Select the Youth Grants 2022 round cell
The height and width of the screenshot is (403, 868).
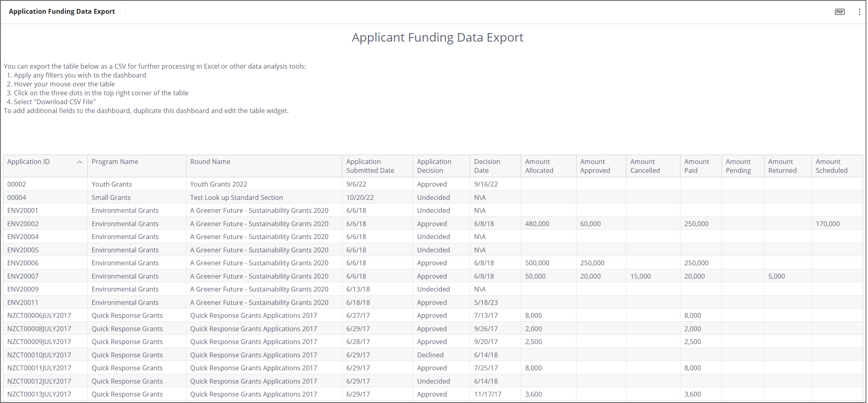click(218, 184)
